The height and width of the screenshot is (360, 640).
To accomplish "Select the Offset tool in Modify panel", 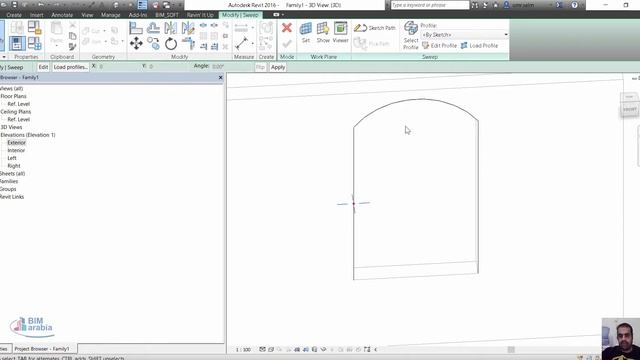I will 153,28.
